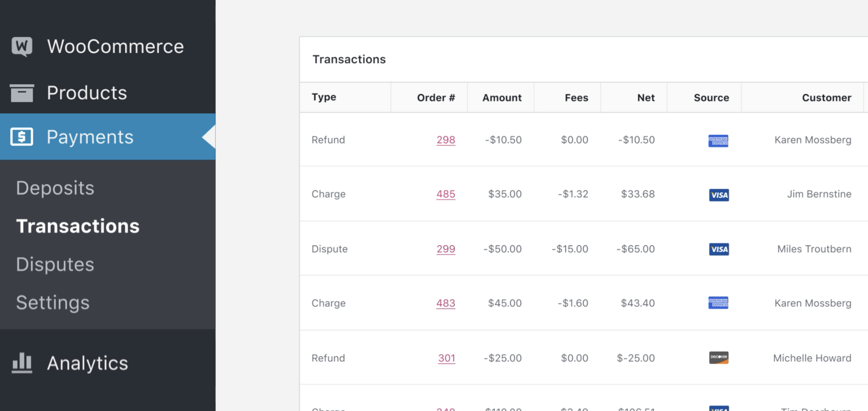Open order 301 refund link
Image resolution: width=868 pixels, height=411 pixels.
447,358
